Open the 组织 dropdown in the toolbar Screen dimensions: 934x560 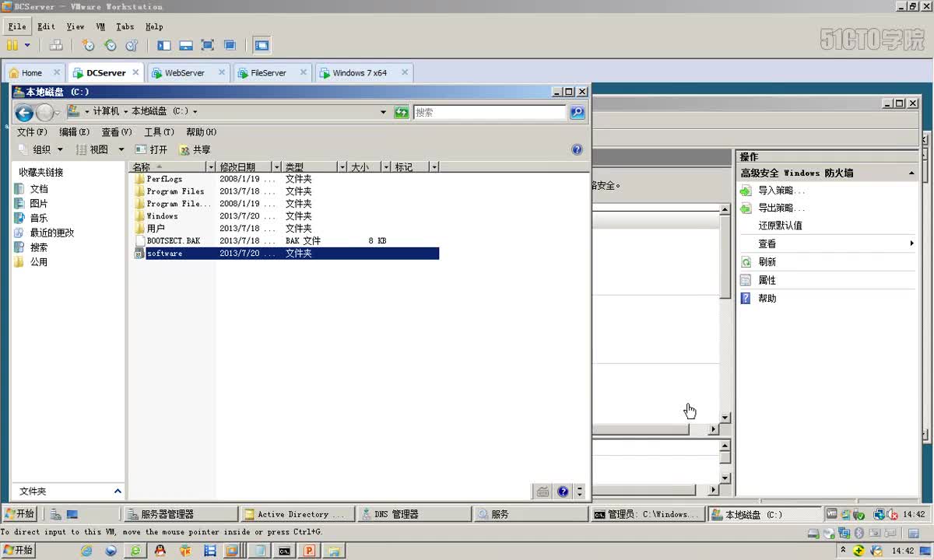[41, 149]
